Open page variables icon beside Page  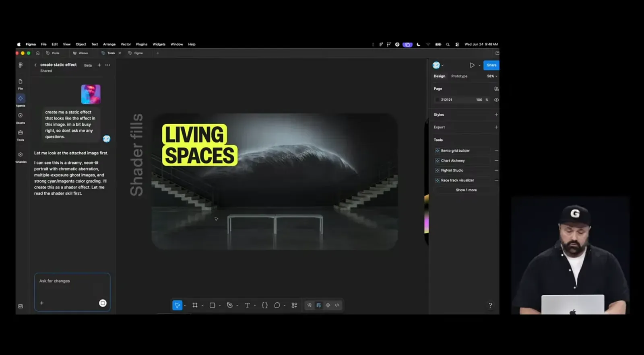coord(496,89)
